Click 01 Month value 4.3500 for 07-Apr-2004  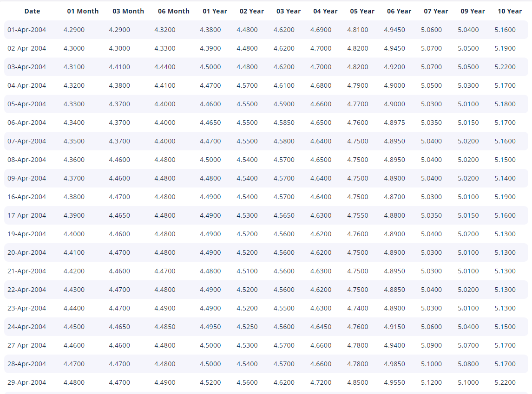[74, 141]
